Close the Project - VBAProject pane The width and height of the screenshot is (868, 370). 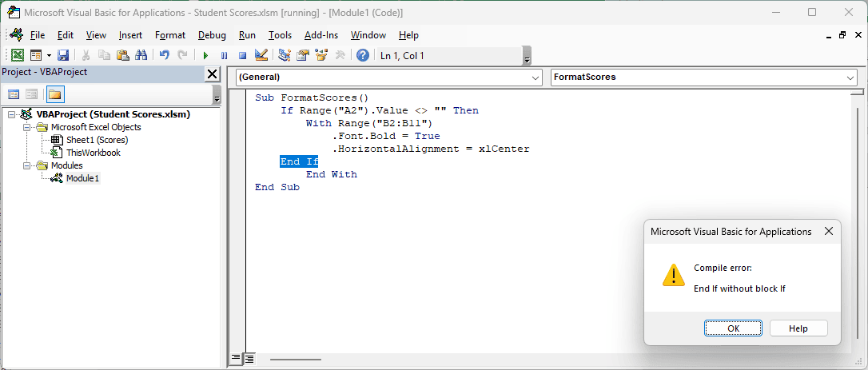point(212,74)
